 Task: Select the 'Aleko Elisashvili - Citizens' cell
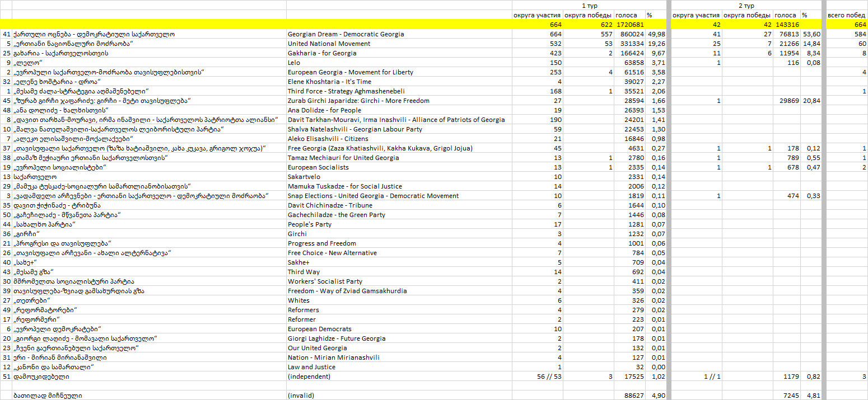[x=399, y=139]
